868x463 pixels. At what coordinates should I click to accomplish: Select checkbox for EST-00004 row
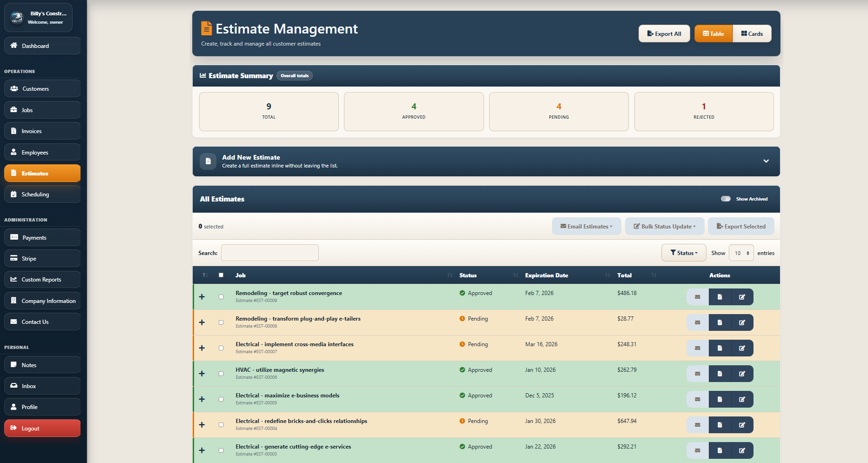click(221, 425)
